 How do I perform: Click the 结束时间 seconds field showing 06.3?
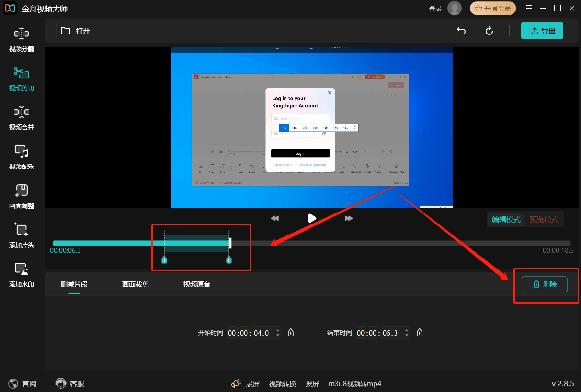pos(390,333)
